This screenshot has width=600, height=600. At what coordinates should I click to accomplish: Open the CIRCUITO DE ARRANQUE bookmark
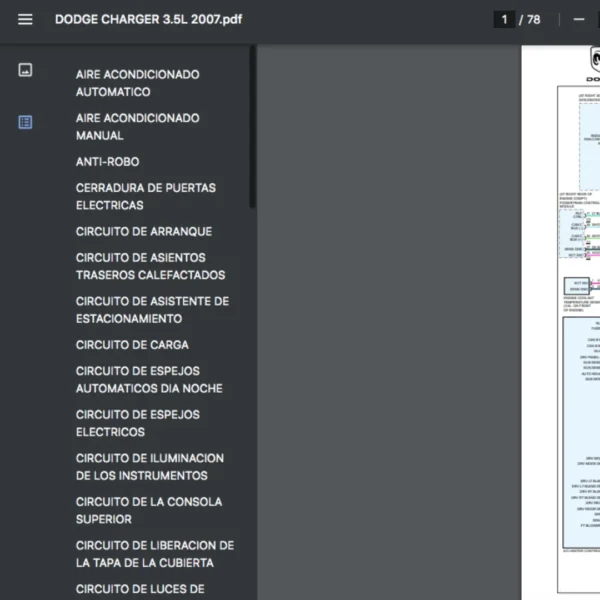(143, 231)
